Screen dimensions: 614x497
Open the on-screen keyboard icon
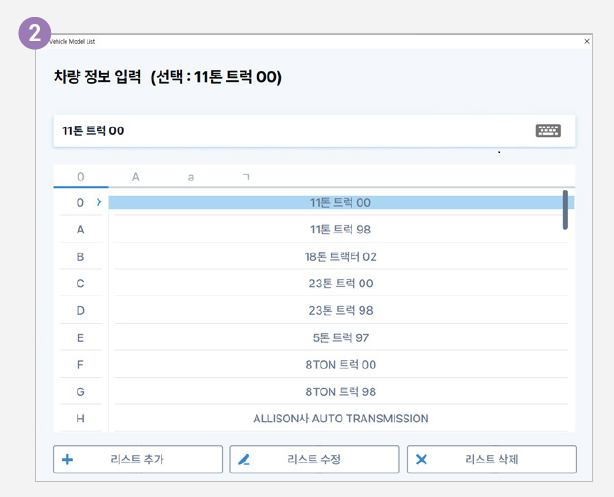point(548,131)
